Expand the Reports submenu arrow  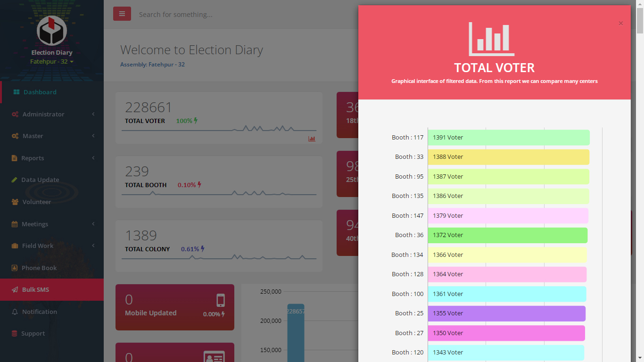click(x=93, y=158)
